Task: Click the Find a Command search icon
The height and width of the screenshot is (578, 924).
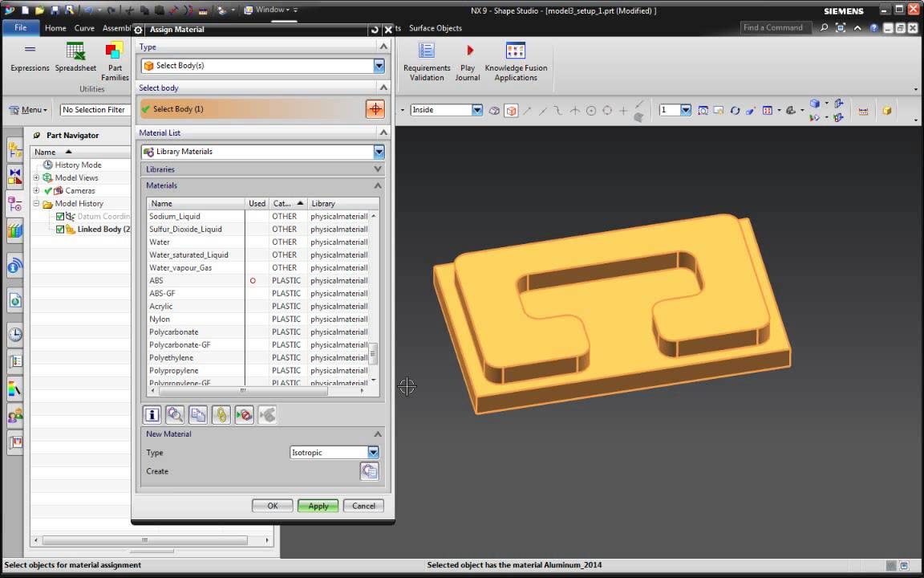Action: coord(824,28)
